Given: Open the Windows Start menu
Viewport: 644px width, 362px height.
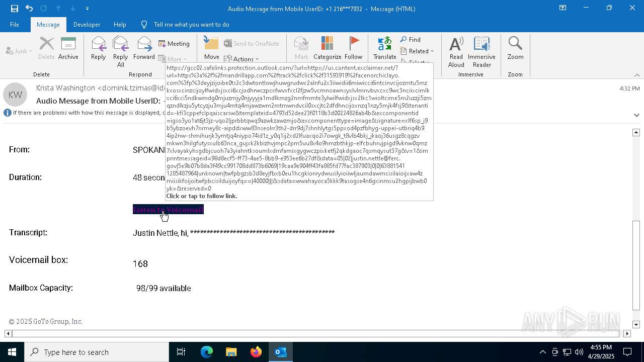Looking at the screenshot, I should click(12, 352).
